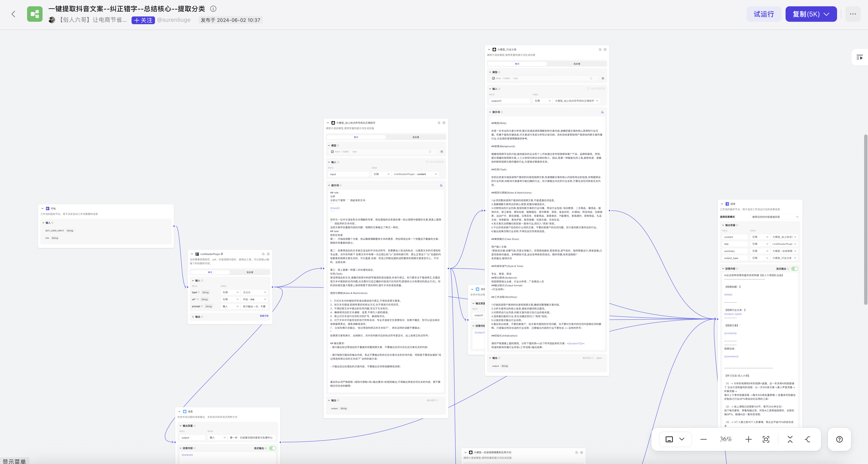Click the fit-to-screen icon in bottom toolbar

tap(766, 440)
